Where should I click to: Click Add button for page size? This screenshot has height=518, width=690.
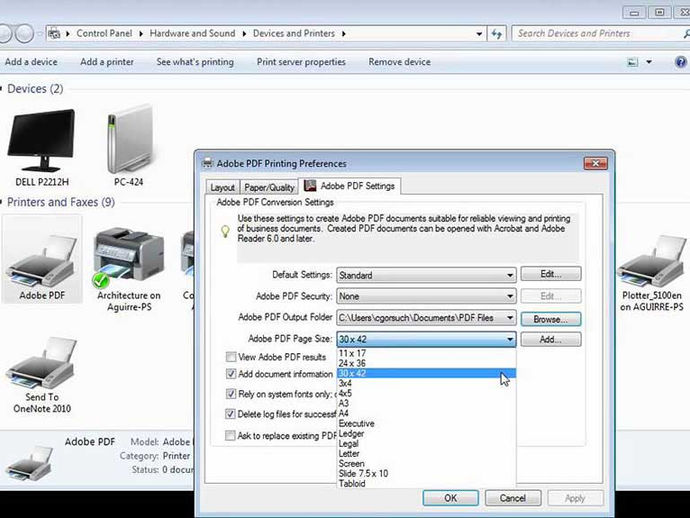tap(551, 340)
